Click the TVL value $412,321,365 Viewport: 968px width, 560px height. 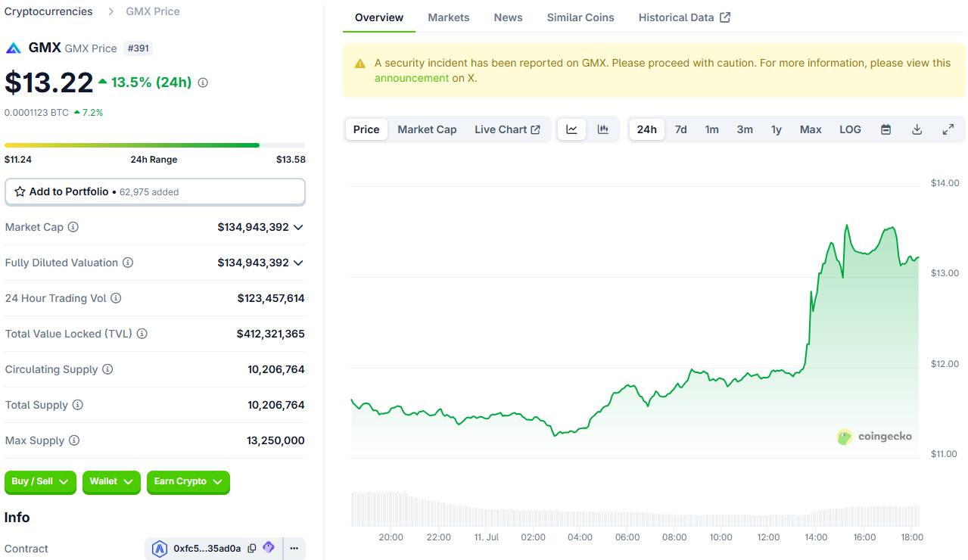point(271,334)
